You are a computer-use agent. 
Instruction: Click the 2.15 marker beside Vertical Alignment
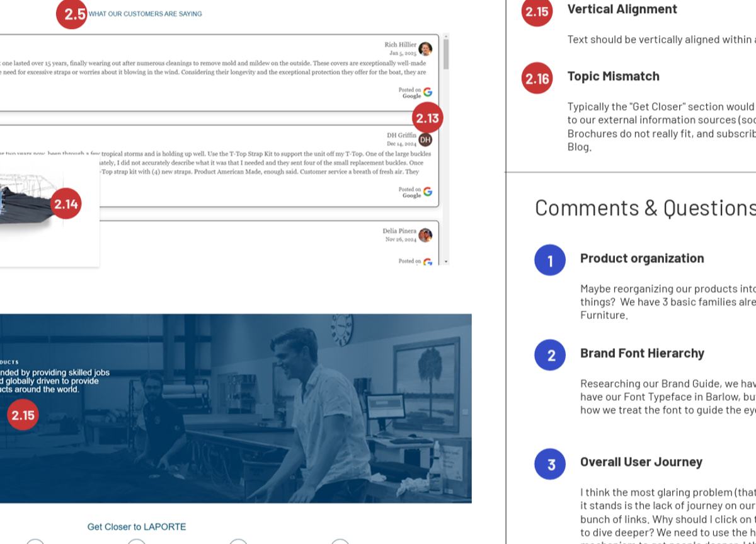pos(537,11)
